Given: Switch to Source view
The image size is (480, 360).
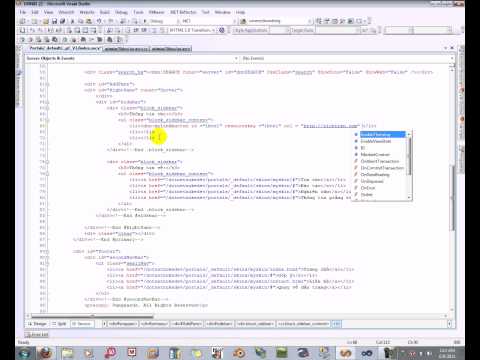Looking at the screenshot, I should tap(82, 324).
